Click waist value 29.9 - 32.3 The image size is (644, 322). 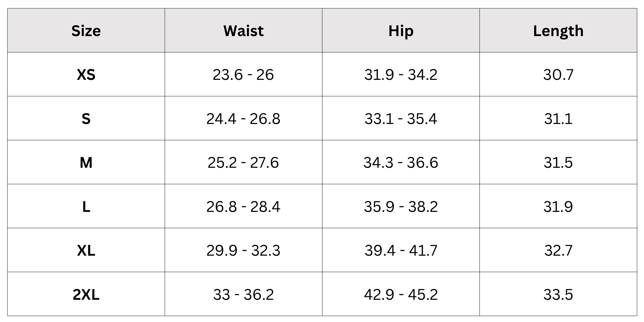[x=243, y=251]
